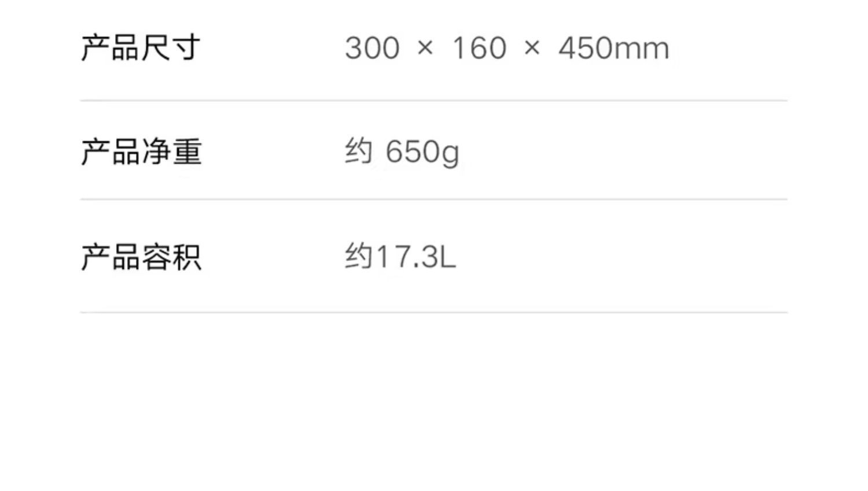The width and height of the screenshot is (868, 491).
Task: Click the divider line under 产品净重 row
Action: pyautogui.click(x=434, y=200)
